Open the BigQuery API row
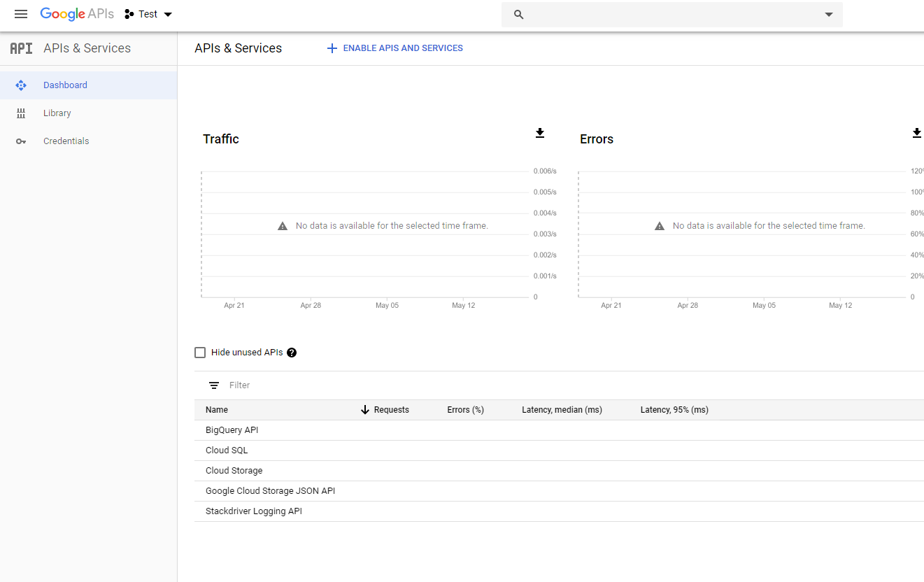The image size is (924, 582). pyautogui.click(x=559, y=430)
